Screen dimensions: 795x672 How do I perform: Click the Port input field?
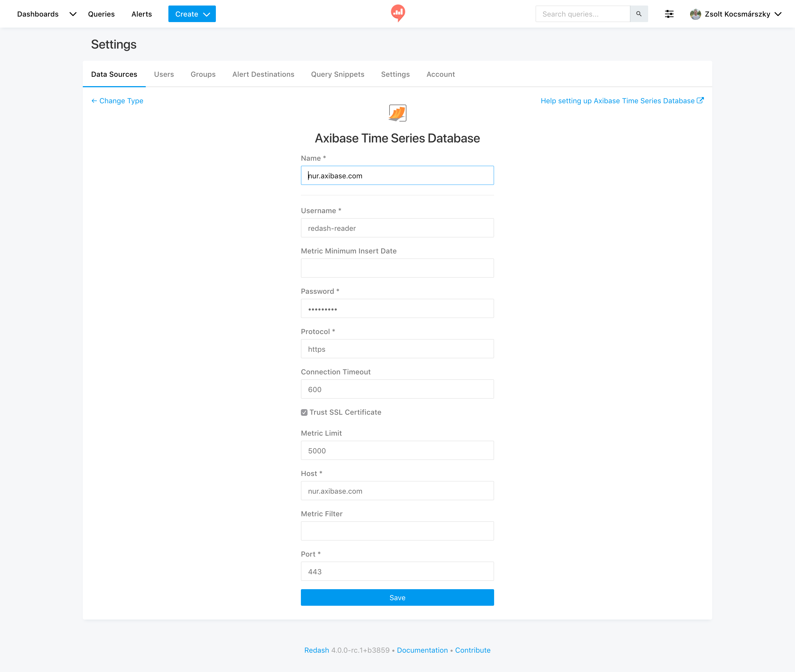tap(397, 572)
